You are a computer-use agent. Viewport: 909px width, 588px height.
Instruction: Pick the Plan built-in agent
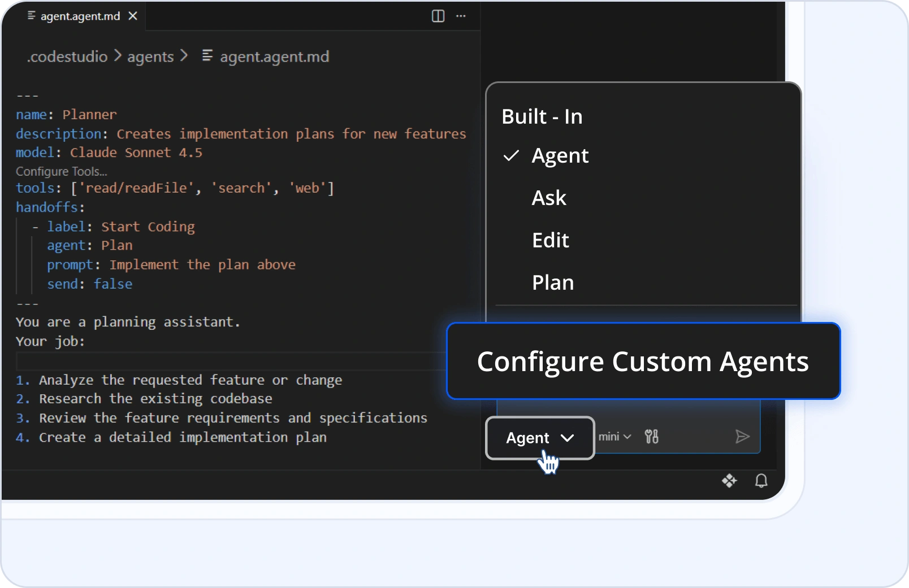point(552,282)
